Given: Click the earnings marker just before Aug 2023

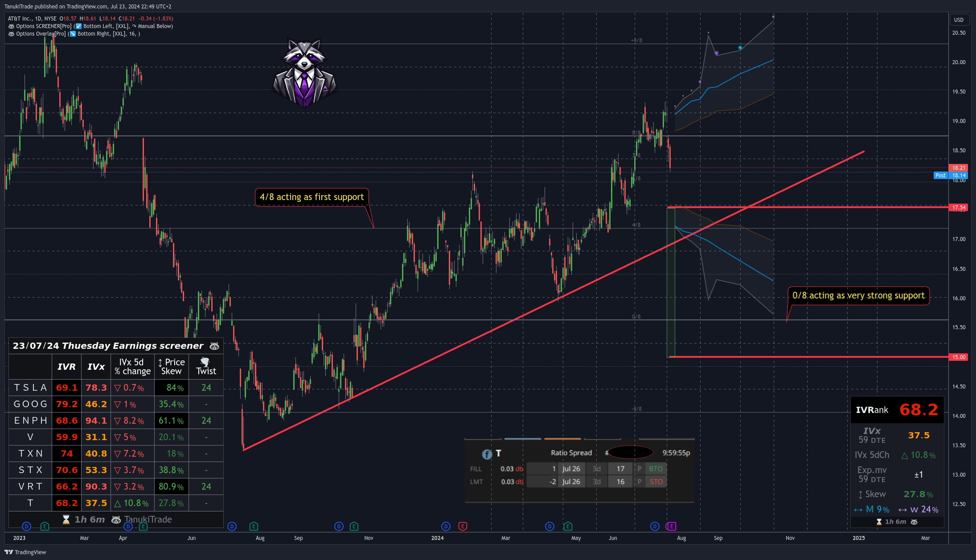Looking at the screenshot, I should tap(254, 526).
